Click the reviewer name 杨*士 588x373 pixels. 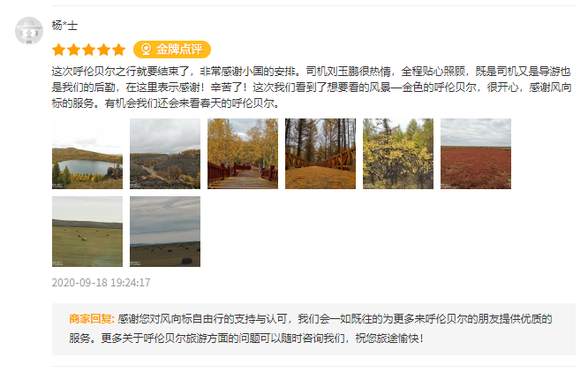pyautogui.click(x=64, y=26)
